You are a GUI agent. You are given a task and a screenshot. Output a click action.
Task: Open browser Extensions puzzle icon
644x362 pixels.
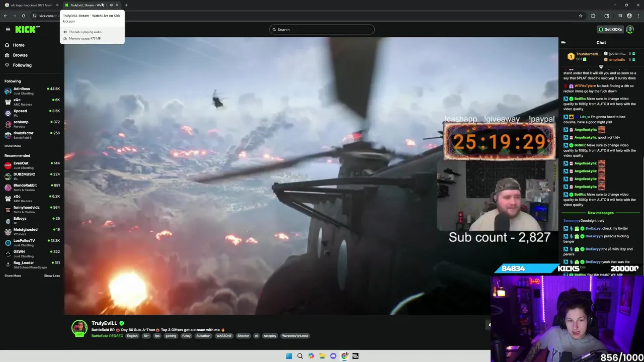click(x=593, y=16)
